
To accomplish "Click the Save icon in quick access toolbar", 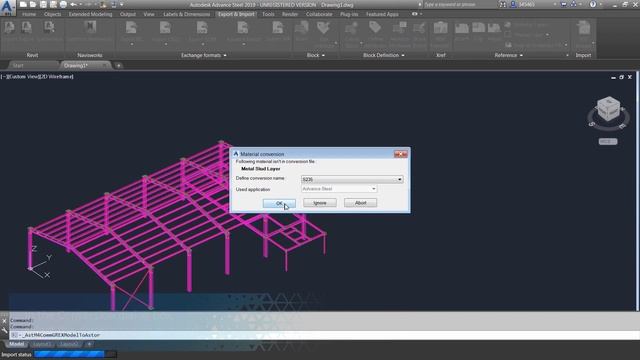I will [43, 4].
